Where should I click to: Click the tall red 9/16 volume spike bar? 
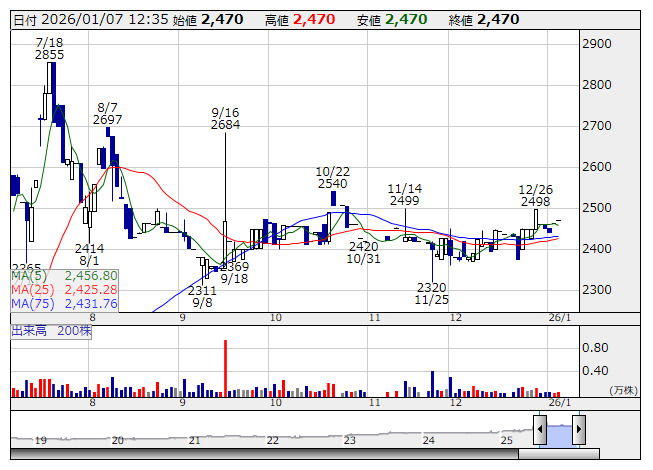pyautogui.click(x=225, y=368)
